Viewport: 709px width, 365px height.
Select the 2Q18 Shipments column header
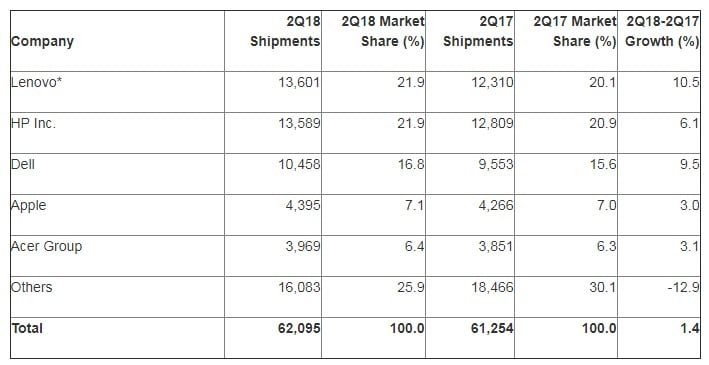point(285,31)
